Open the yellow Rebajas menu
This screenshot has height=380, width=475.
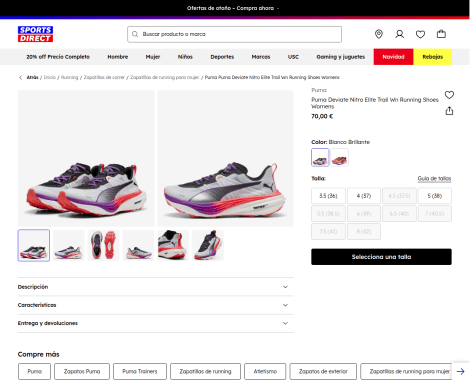(x=433, y=57)
